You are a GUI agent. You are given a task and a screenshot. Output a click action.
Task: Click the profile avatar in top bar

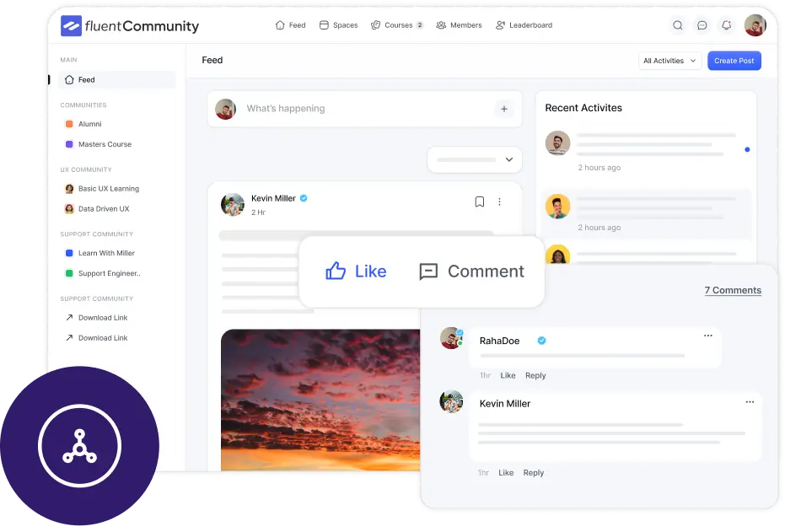(x=755, y=25)
